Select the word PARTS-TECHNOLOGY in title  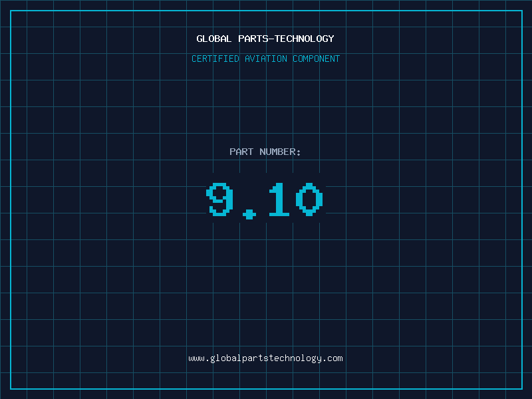tap(287, 39)
